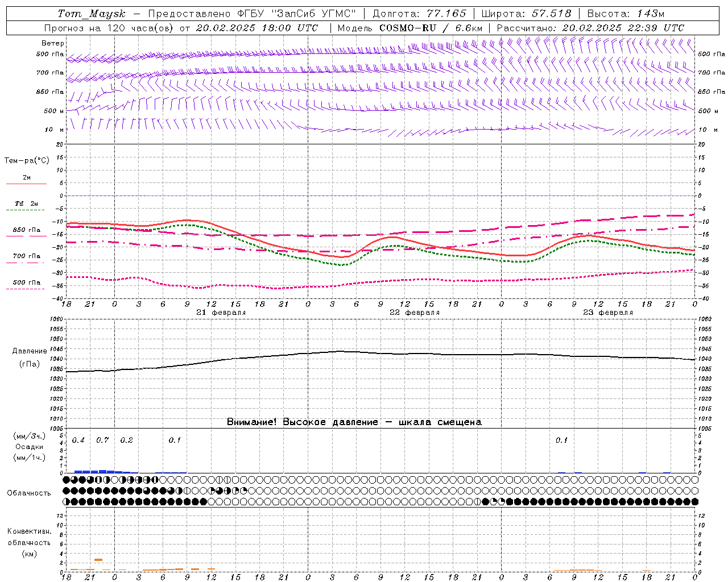Click the date label "23 февраля"
The height and width of the screenshot is (582, 728).
coord(608,313)
